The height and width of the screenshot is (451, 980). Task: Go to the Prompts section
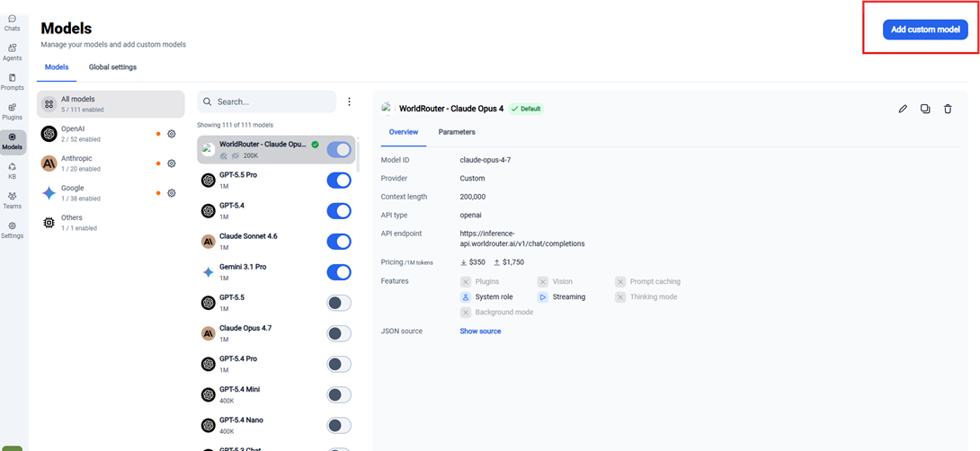[x=12, y=82]
